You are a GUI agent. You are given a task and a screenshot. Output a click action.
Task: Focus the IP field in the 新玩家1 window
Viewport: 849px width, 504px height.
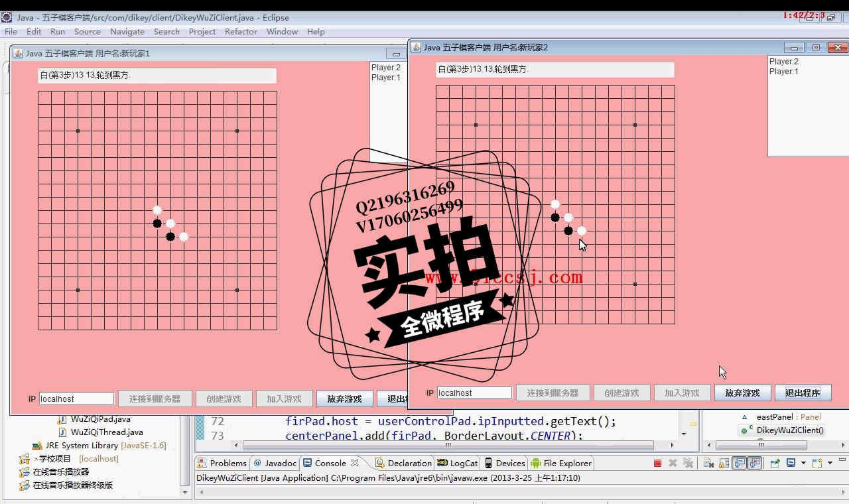(x=76, y=399)
